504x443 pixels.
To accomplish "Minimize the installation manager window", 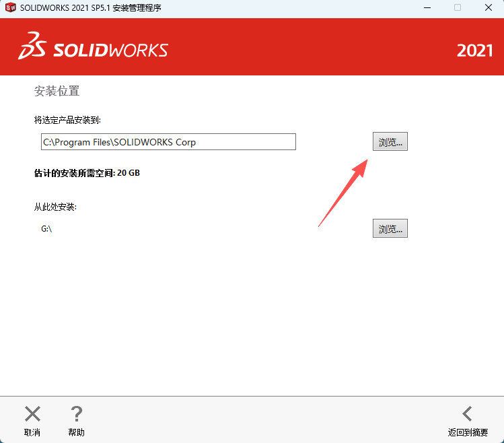I will point(427,7).
